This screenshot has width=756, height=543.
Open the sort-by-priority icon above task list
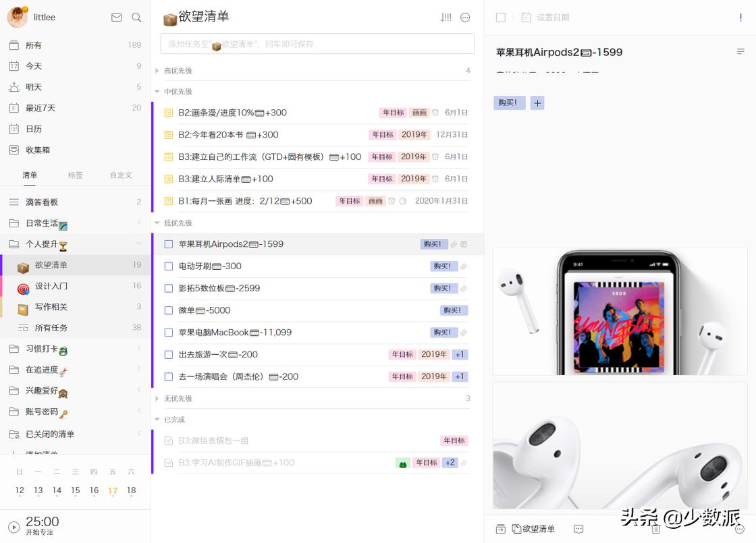[446, 18]
